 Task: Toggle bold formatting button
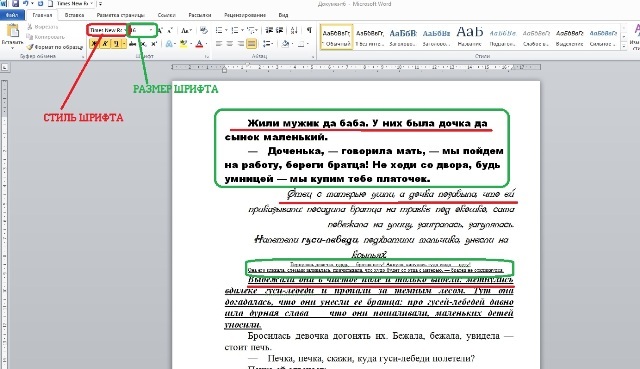coord(95,43)
